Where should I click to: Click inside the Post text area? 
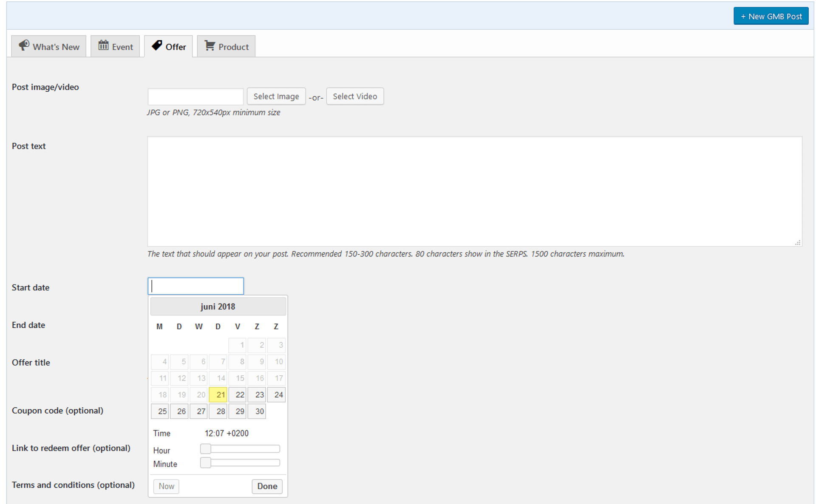474,191
